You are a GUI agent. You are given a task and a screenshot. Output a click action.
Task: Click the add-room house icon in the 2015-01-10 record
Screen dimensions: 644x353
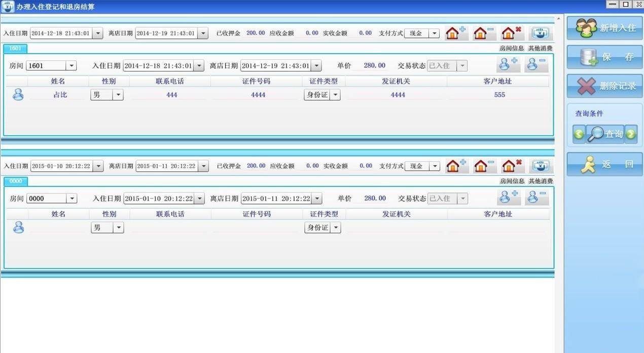point(456,166)
